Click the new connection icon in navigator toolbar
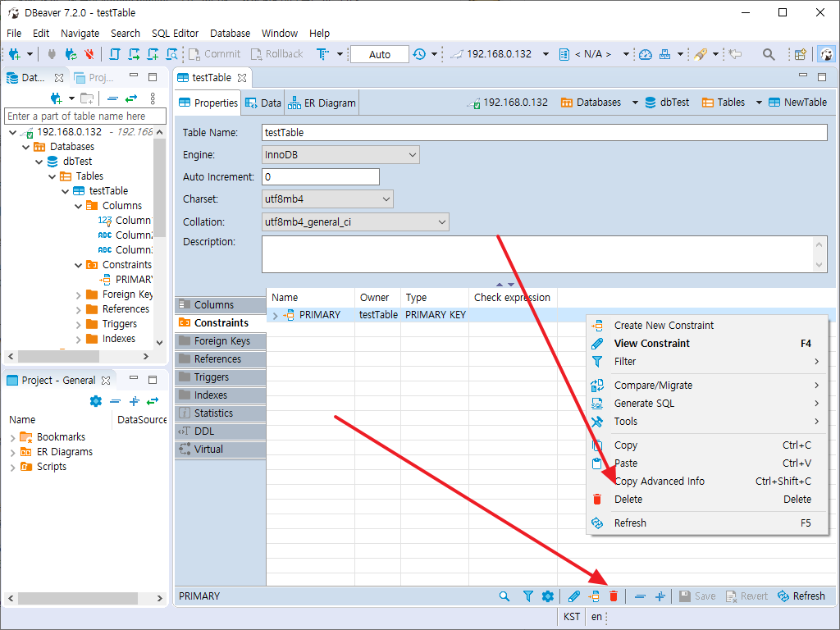 56,98
